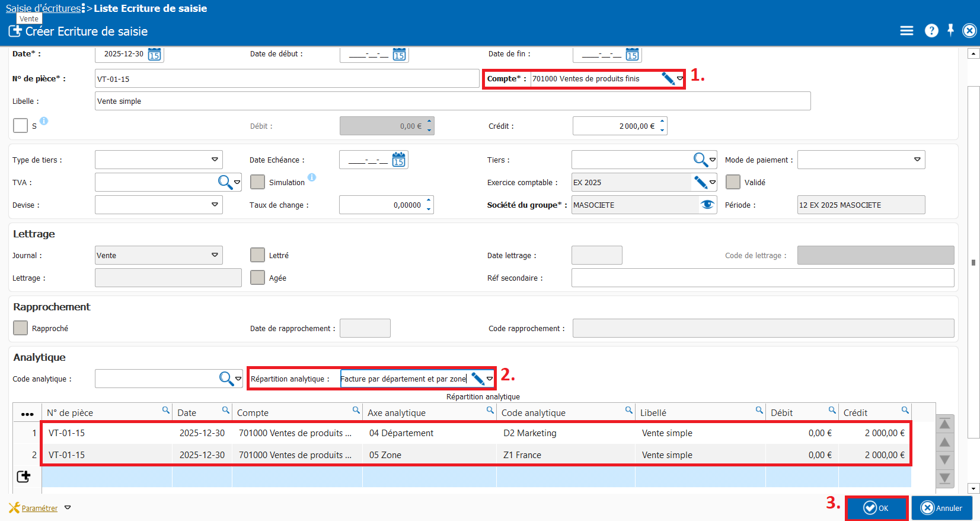Open the Mode de paiement dropdown
Image resolution: width=980 pixels, height=521 pixels.
917,160
